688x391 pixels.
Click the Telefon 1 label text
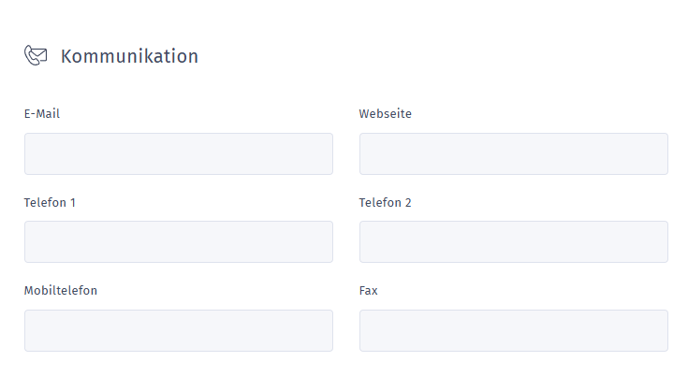coord(50,202)
